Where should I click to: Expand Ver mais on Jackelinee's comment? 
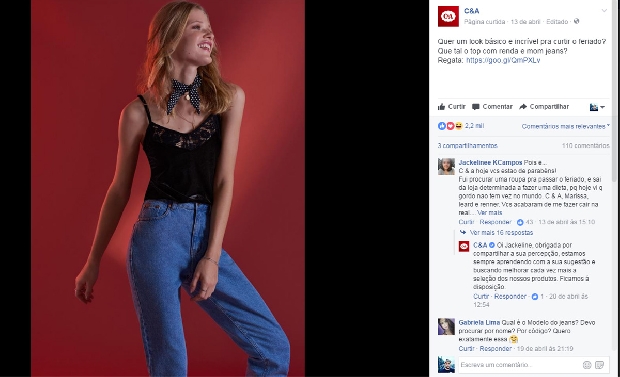click(x=489, y=212)
